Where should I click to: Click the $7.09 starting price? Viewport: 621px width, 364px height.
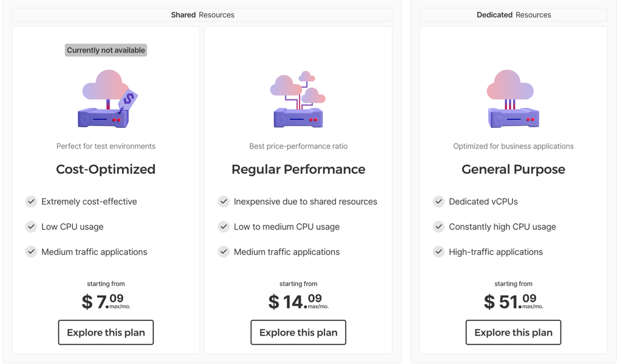tap(106, 302)
